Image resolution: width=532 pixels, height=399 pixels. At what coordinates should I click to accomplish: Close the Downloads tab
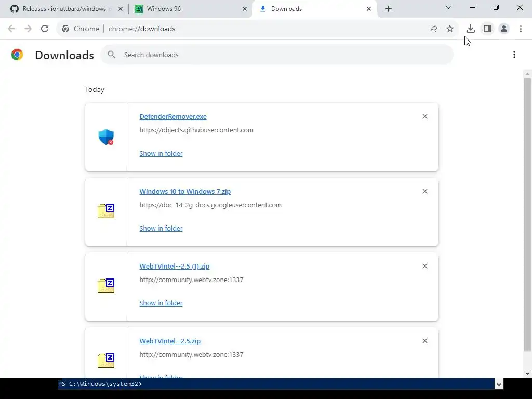click(369, 9)
